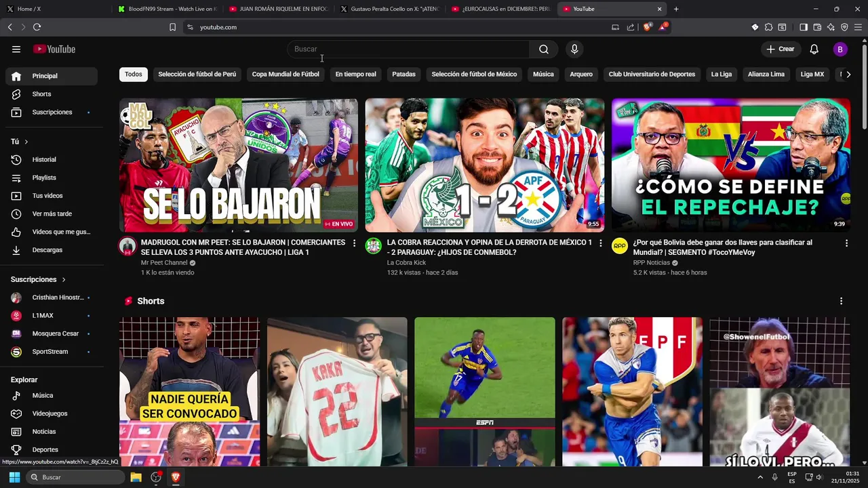
Task: Click the Windows Start button
Action: tap(14, 477)
